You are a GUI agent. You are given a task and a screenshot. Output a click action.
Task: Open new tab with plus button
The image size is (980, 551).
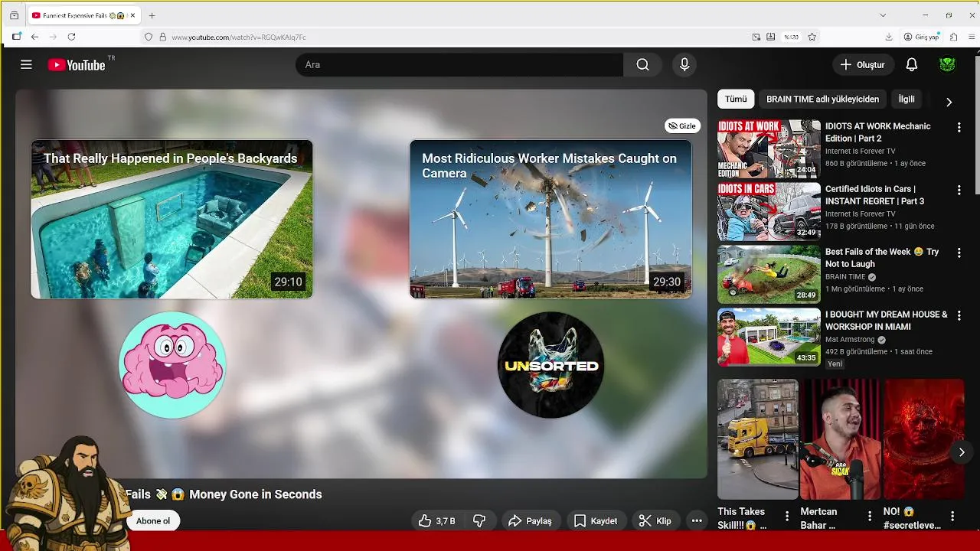(x=152, y=15)
